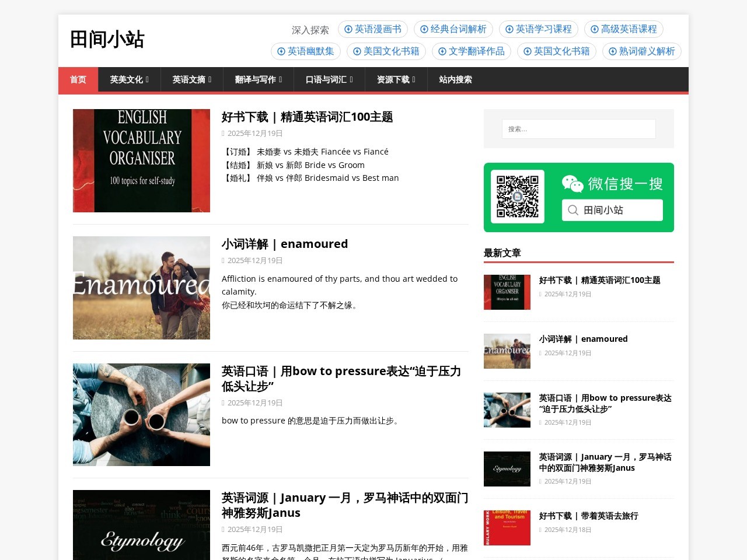Go to the 首页 home tab
Viewport: 747px width, 560px height.
pos(78,80)
